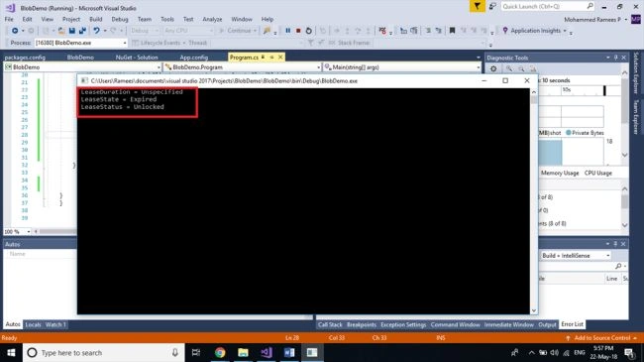
Task: Click the ENG language indicator in tray
Action: click(x=580, y=352)
